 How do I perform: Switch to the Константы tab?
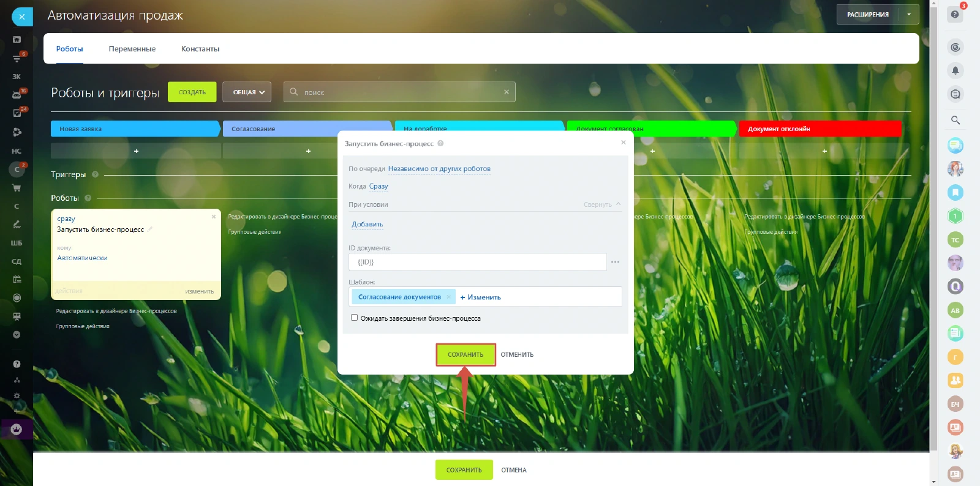coord(200,49)
